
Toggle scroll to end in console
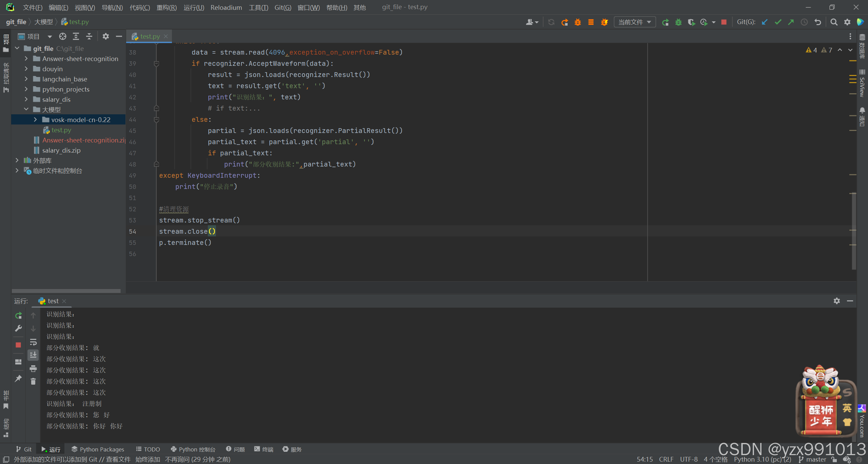pyautogui.click(x=33, y=355)
